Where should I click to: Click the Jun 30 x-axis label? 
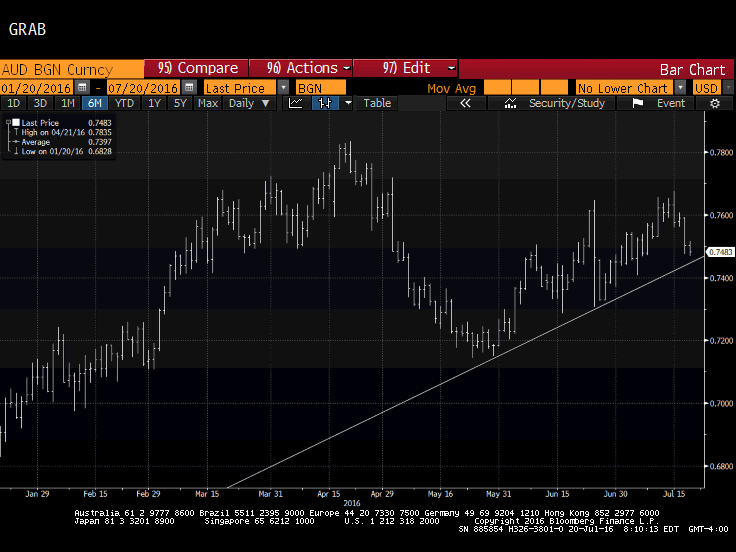(x=615, y=494)
